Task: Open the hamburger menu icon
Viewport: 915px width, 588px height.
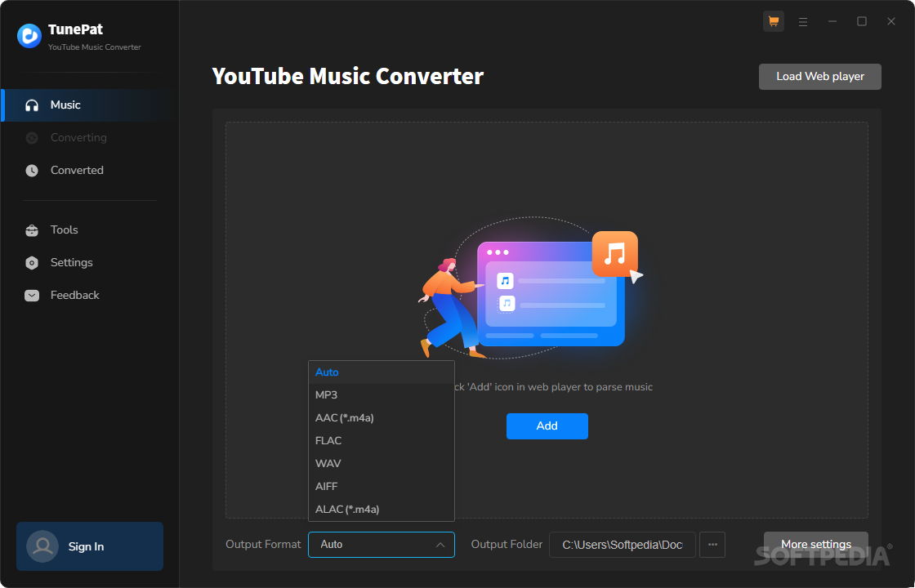Action: coord(803,21)
